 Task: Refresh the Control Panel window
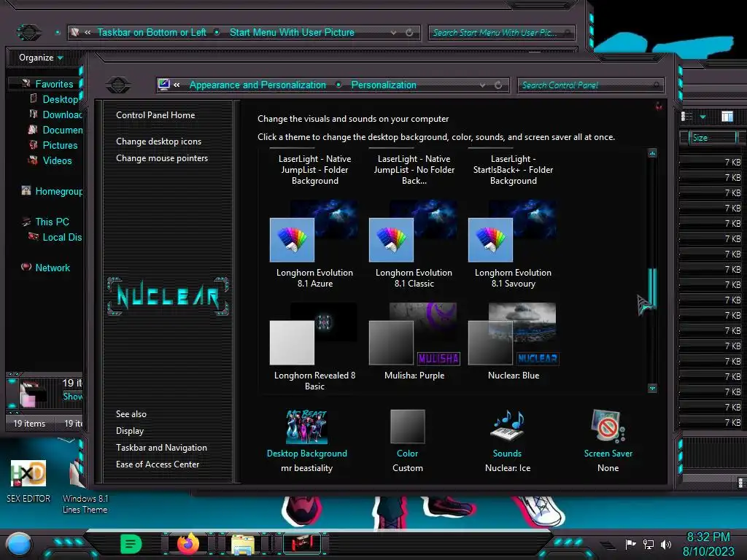[498, 85]
